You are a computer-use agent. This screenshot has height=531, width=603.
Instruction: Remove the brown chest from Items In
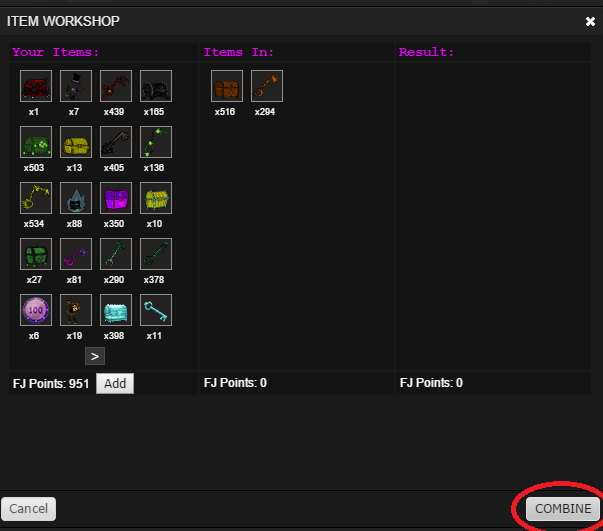pyautogui.click(x=227, y=86)
